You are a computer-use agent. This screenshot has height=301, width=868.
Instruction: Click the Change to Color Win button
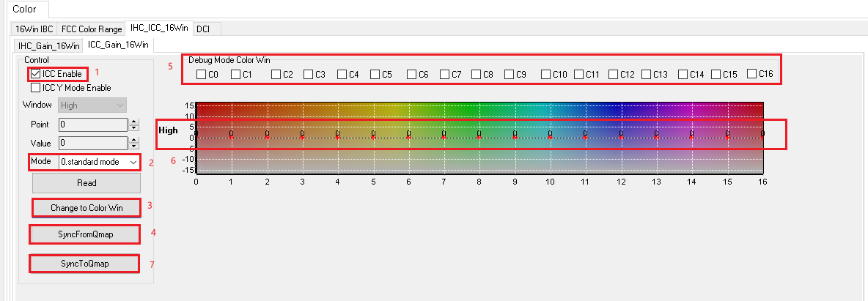tap(87, 208)
